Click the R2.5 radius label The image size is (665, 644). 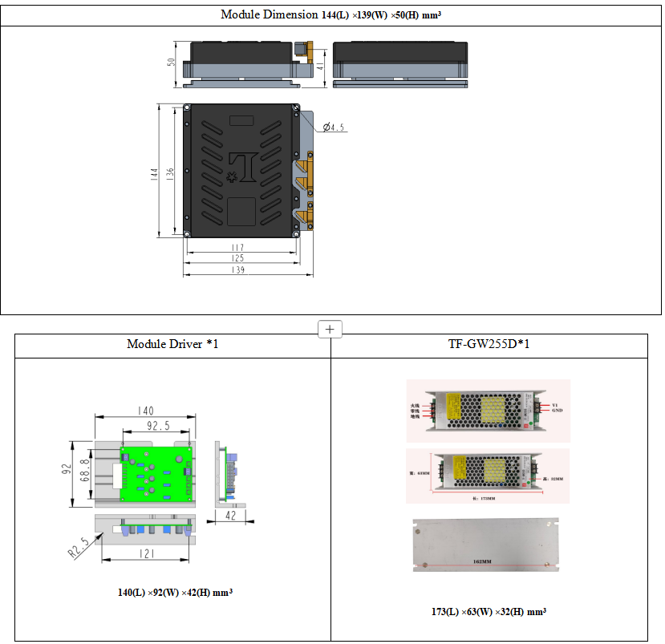[79, 547]
